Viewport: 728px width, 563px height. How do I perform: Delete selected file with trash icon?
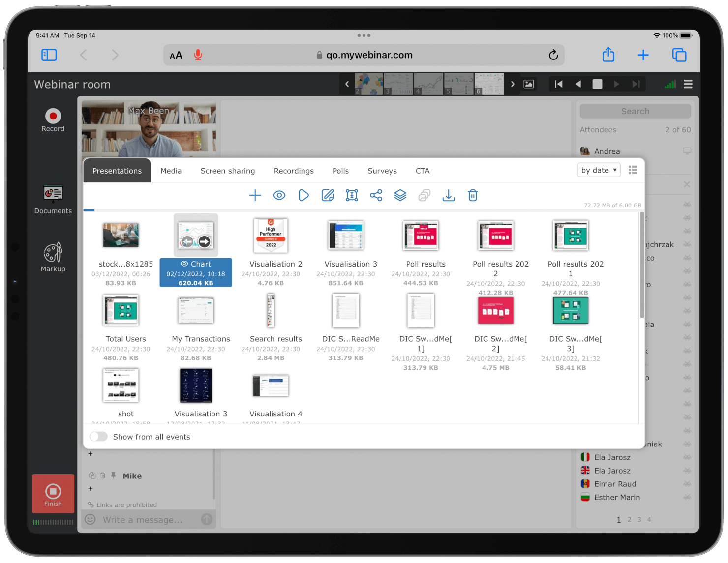click(x=472, y=196)
